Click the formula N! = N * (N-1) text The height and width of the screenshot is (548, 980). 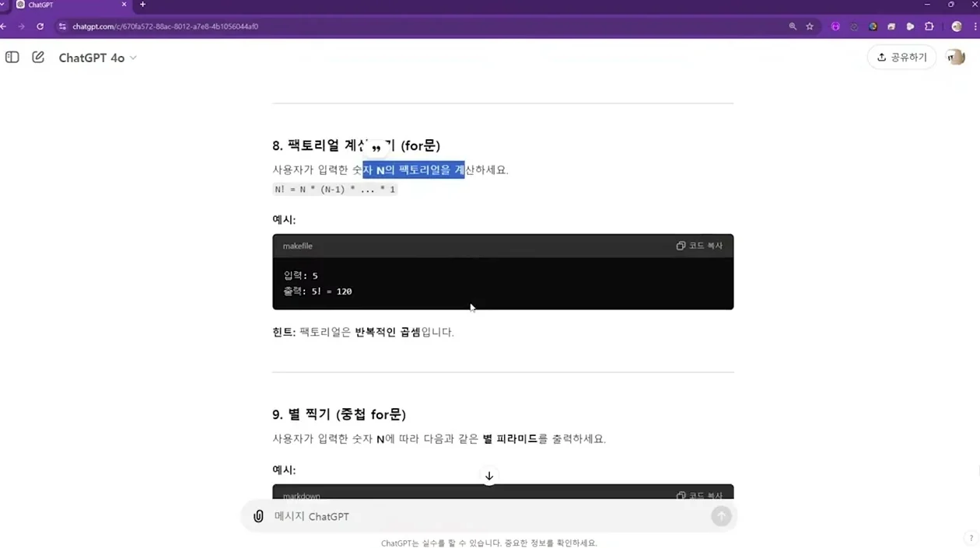[335, 189]
